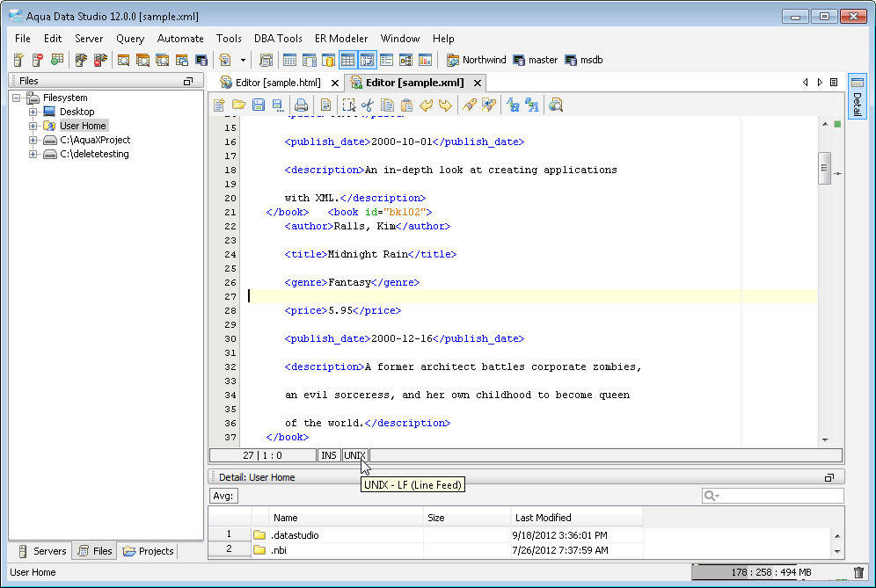
Task: Open the Find magnifier icon in editor toolbar
Action: click(x=555, y=105)
